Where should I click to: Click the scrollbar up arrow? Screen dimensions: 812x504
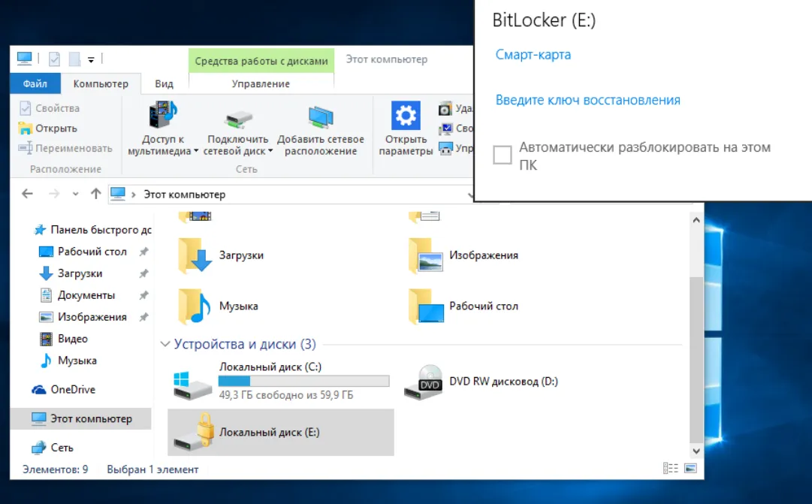(696, 220)
